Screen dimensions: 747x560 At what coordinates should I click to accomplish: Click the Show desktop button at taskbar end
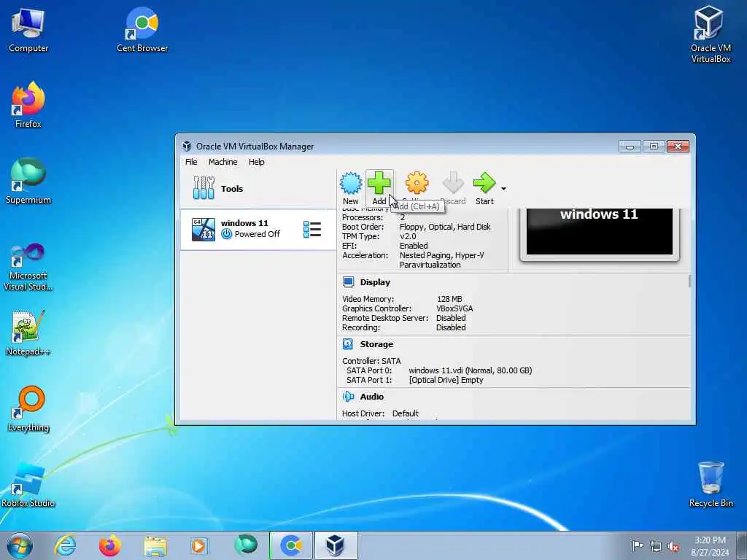742,546
